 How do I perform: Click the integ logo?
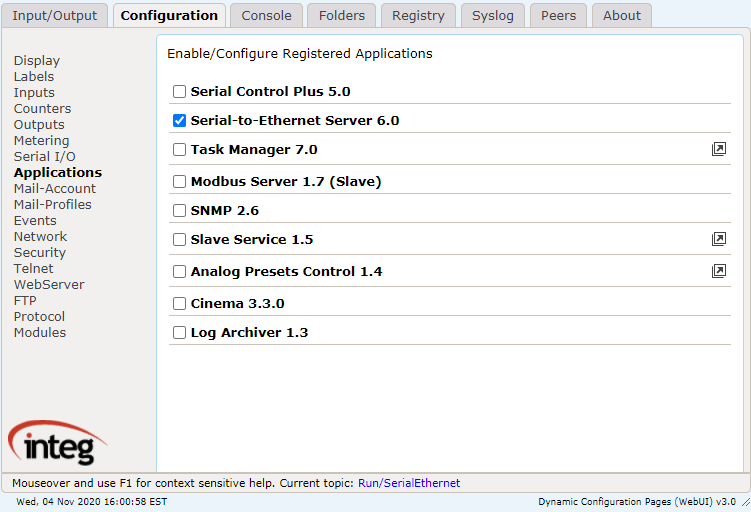pos(57,443)
